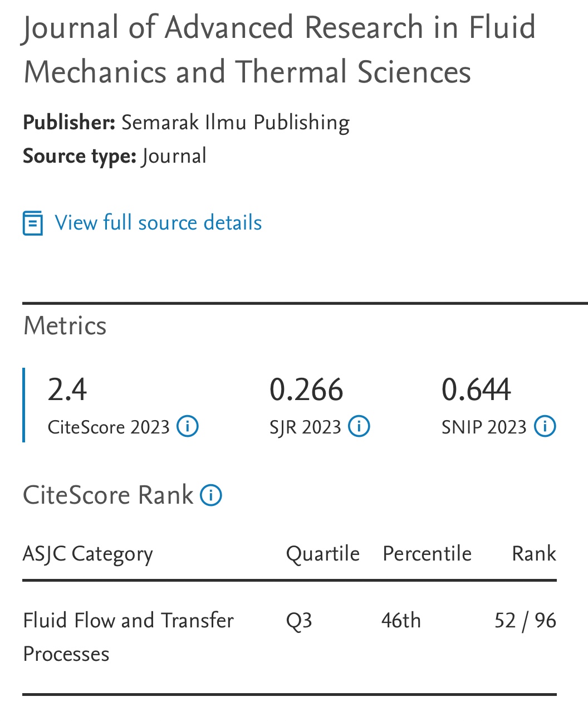This screenshot has width=588, height=721.
Task: Click the 52 / 96 rank value
Action: [x=525, y=621]
